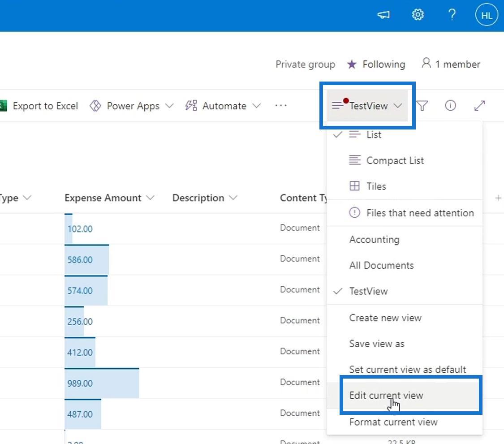
Task: Open the more commands ellipsis
Action: click(281, 105)
